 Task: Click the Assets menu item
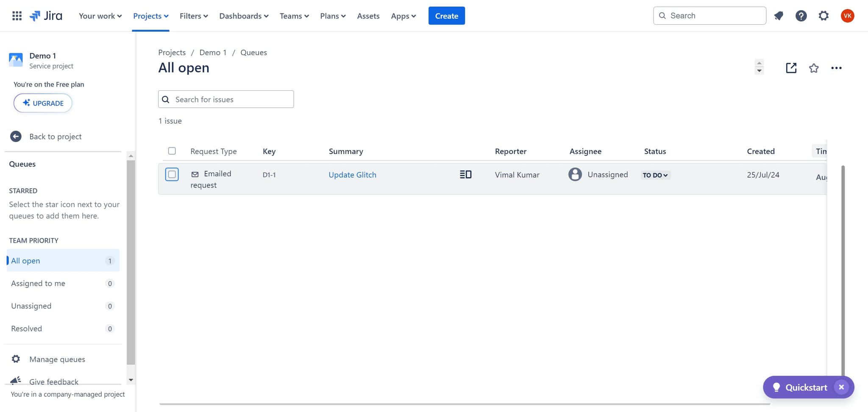click(368, 16)
